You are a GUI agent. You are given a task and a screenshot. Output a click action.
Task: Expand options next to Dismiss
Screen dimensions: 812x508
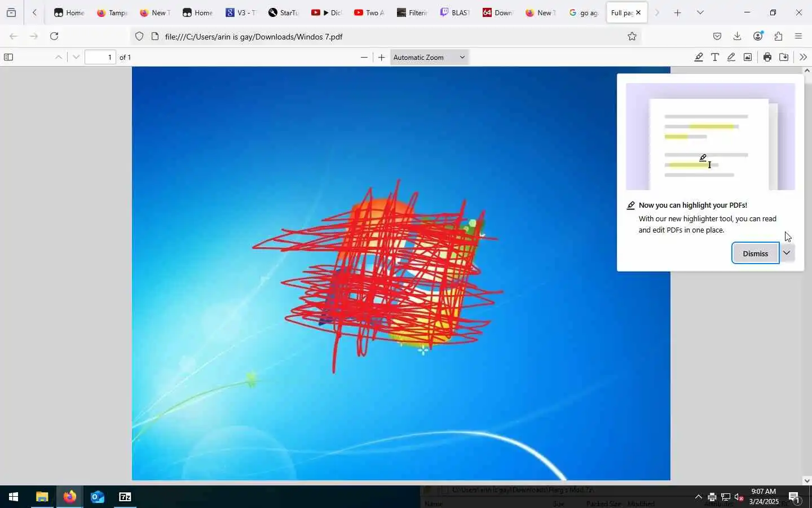(787, 253)
